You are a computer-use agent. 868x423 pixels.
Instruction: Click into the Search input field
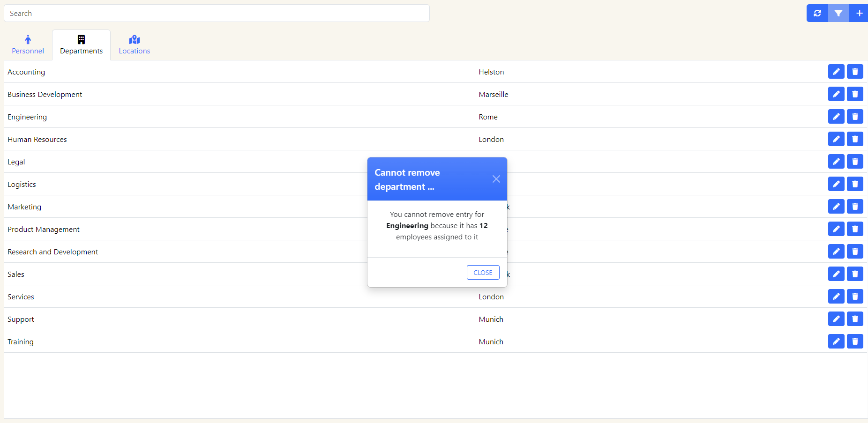[x=217, y=13]
